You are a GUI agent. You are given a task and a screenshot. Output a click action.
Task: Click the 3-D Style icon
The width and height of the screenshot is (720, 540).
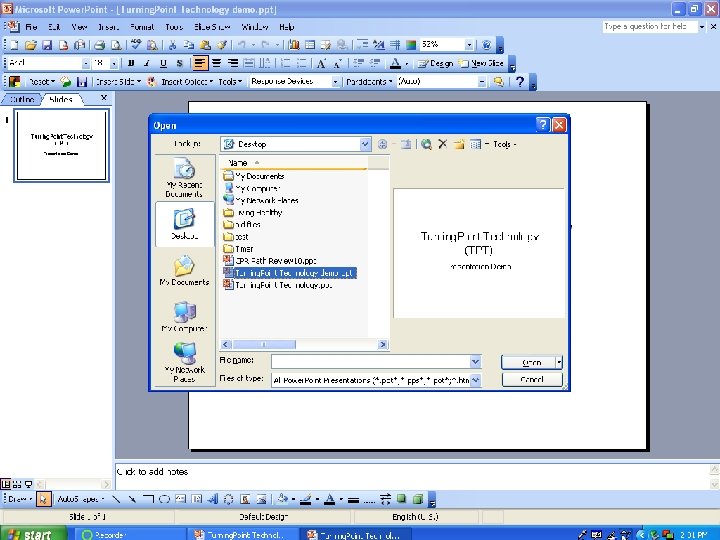(418, 499)
